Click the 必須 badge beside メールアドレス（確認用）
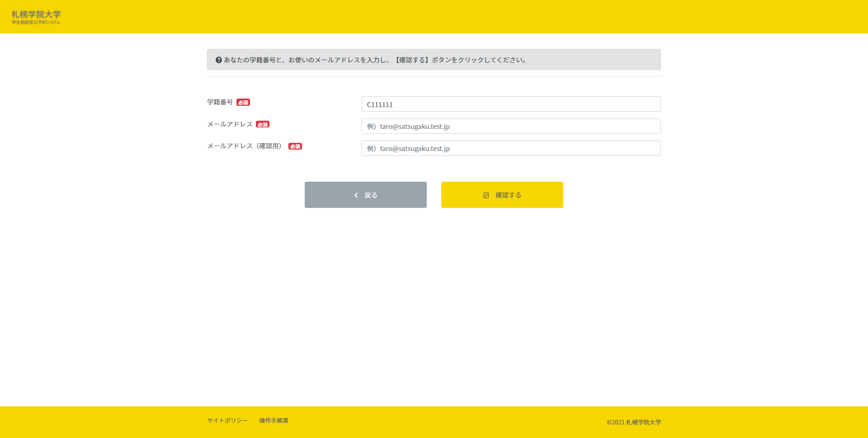This screenshot has width=868, height=438. pos(295,146)
